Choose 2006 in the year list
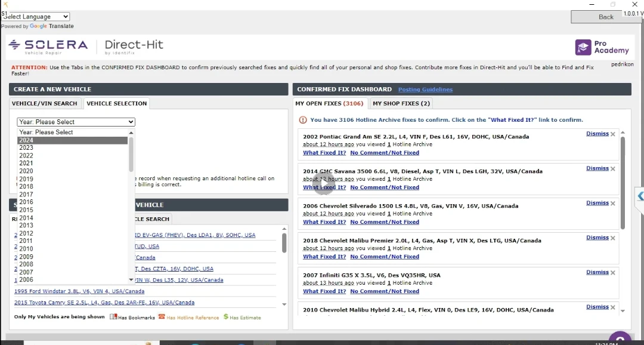 point(72,279)
